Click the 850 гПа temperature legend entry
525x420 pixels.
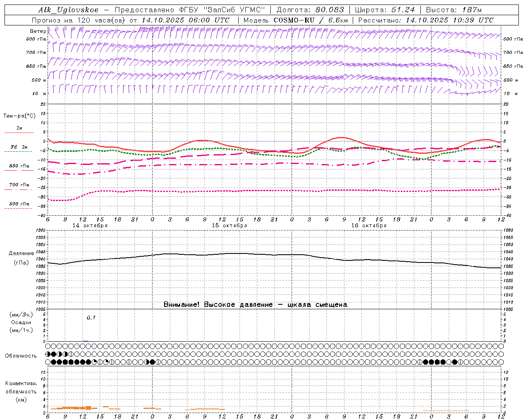click(19, 166)
